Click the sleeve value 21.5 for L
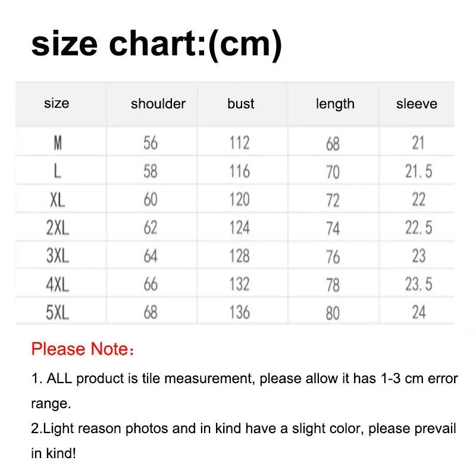This screenshot has height=476, width=476. point(419,171)
